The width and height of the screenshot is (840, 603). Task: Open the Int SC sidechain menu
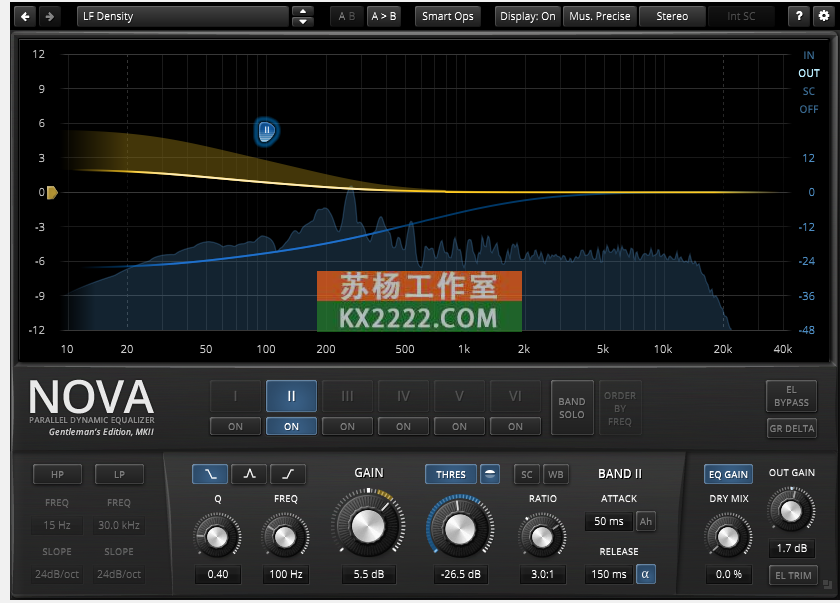point(741,17)
